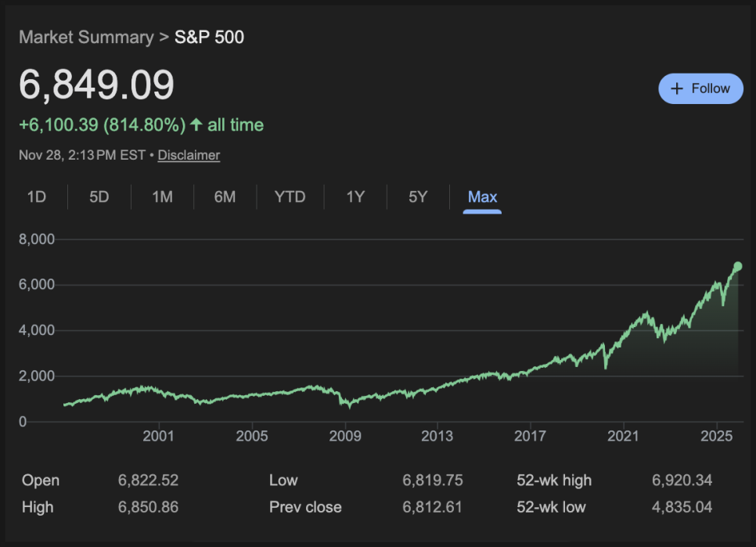Click the 52-wk high value 6,920.34
756x547 pixels.
tap(682, 480)
